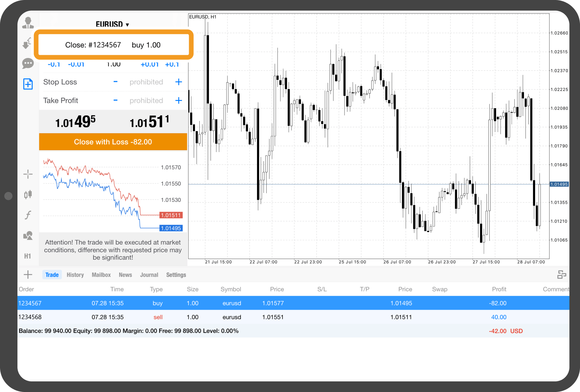Select the new order document icon
580x392 pixels.
28,84
